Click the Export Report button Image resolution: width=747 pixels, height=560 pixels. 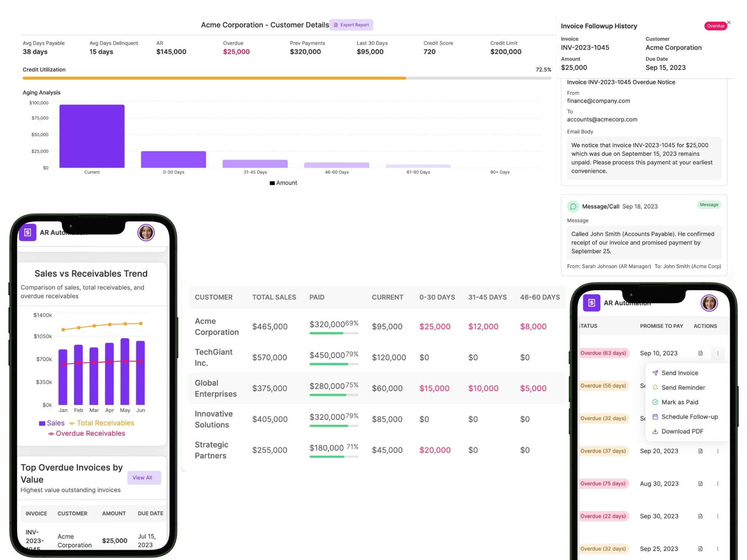click(351, 25)
